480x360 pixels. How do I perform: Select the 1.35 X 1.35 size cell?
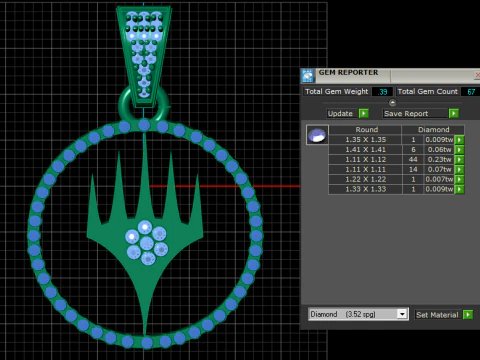[x=366, y=140]
